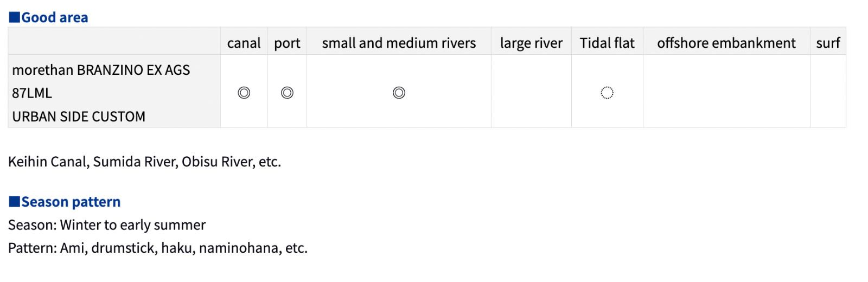
Task: Click the Season: Winter to early summer line
Action: point(107,225)
